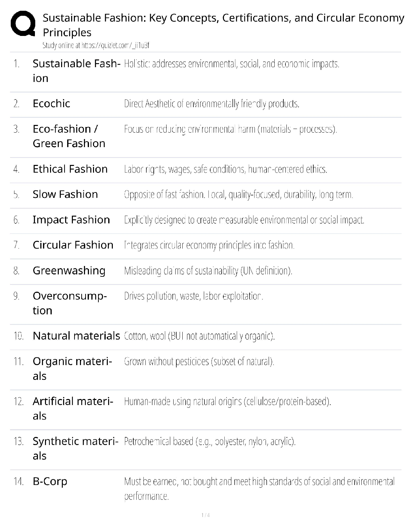Click the Quizlet Q logo

[x=23, y=24]
